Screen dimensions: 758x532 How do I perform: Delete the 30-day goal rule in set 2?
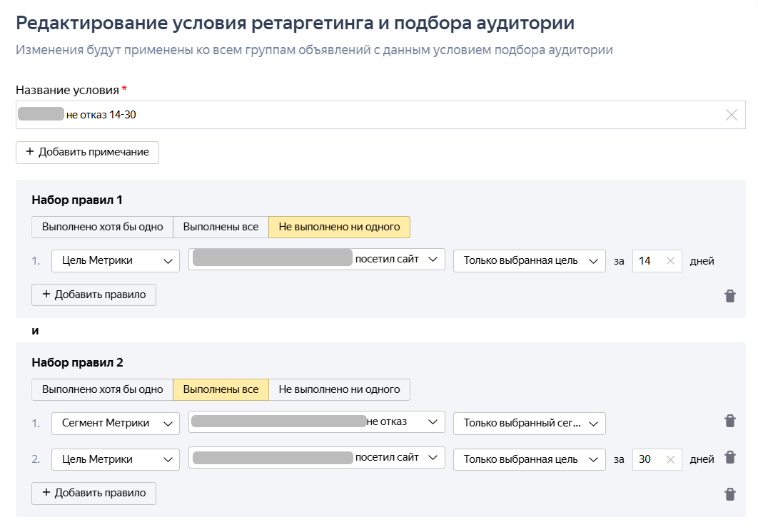(x=729, y=457)
